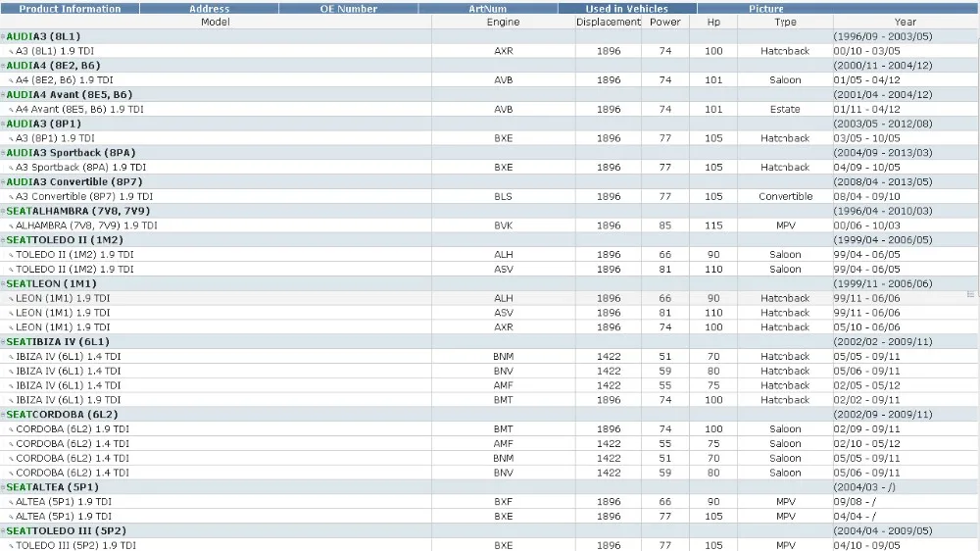Sort by the Model column header
This screenshot has height=551, width=980.
tap(216, 22)
